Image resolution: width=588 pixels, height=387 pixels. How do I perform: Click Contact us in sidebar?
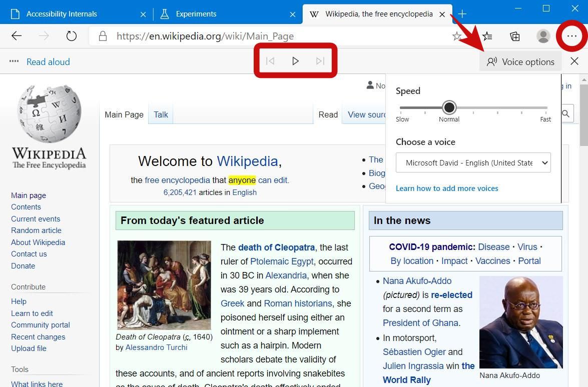click(29, 254)
